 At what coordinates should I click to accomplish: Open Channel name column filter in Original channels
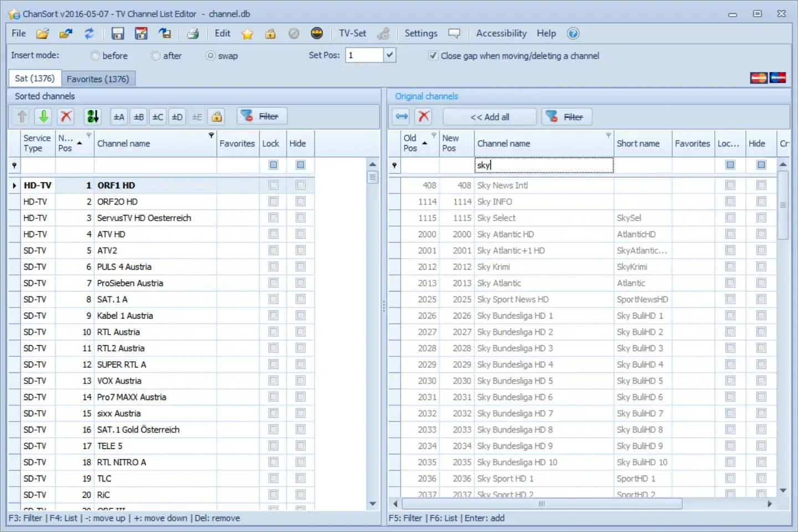click(608, 135)
